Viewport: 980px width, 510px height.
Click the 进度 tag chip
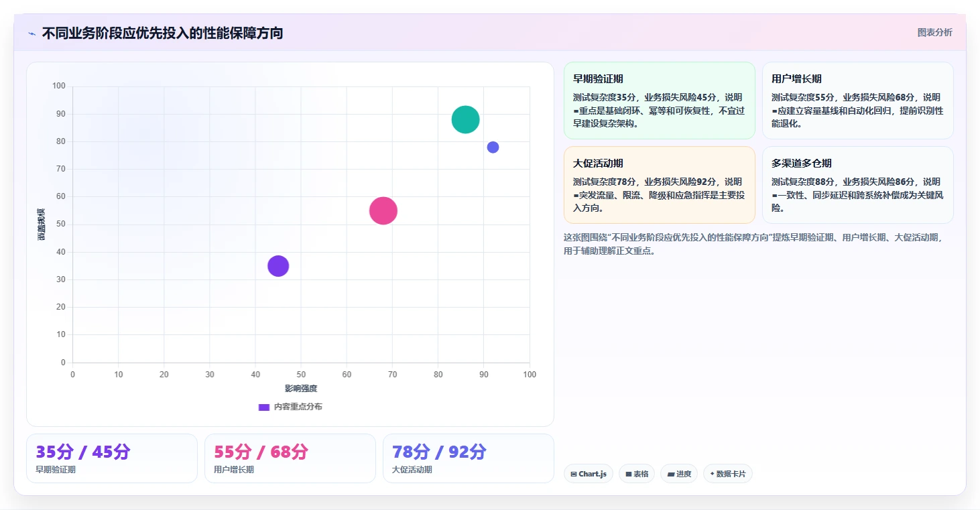coord(679,474)
